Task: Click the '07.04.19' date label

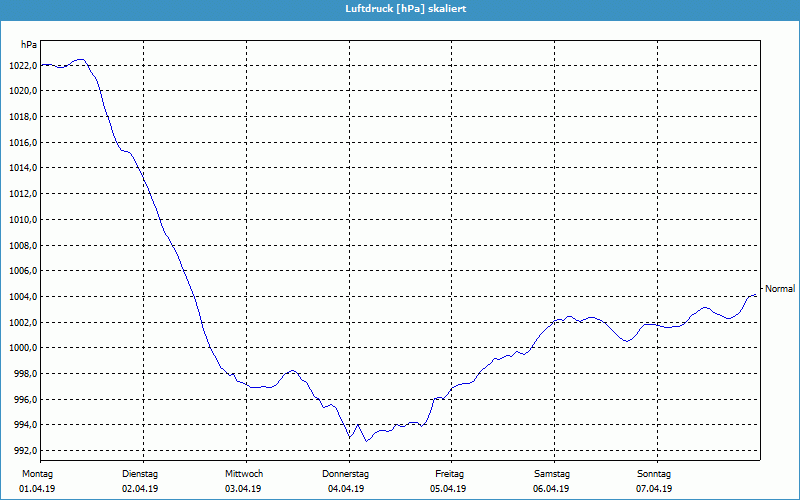Action: pyautogui.click(x=654, y=489)
